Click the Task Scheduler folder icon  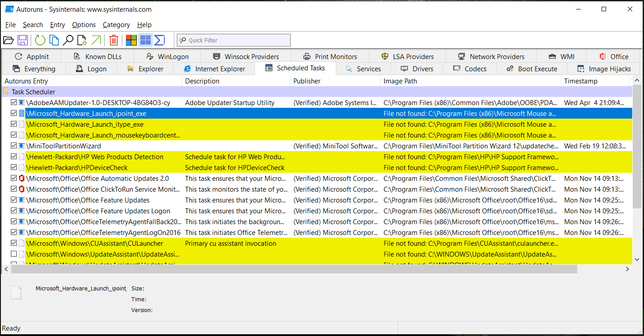[x=6, y=92]
